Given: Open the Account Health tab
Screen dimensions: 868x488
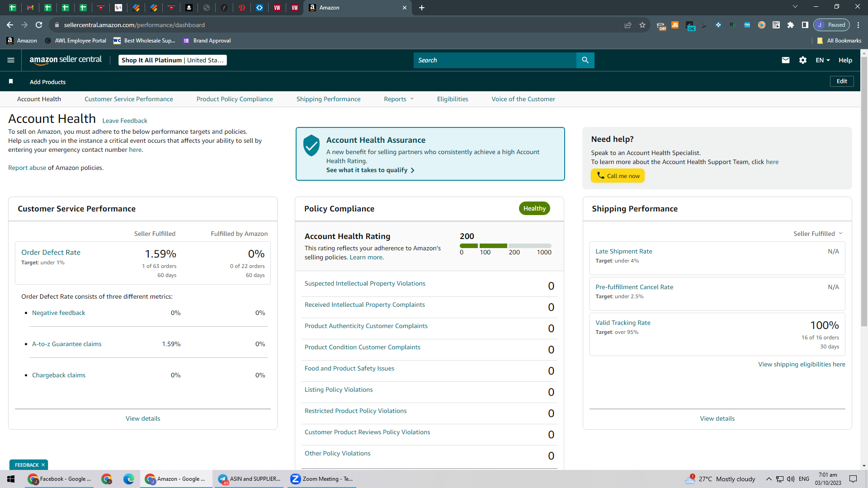Looking at the screenshot, I should 39,99.
